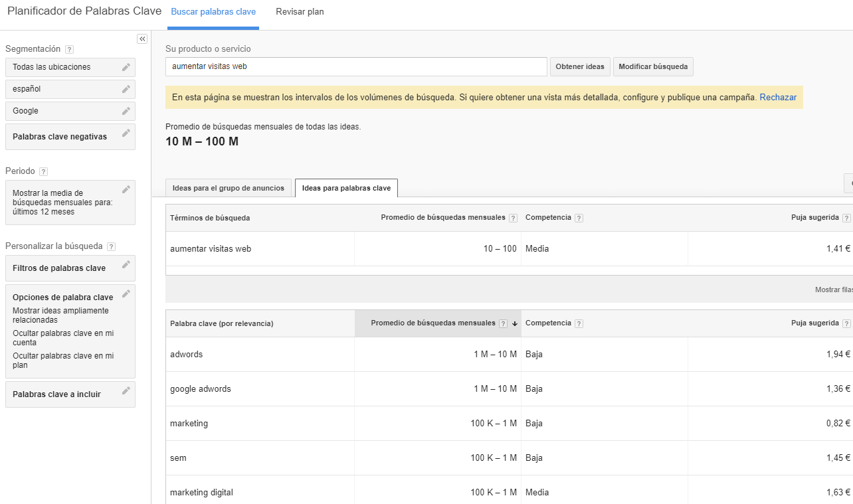Click the Obtener ideas button

tap(580, 66)
